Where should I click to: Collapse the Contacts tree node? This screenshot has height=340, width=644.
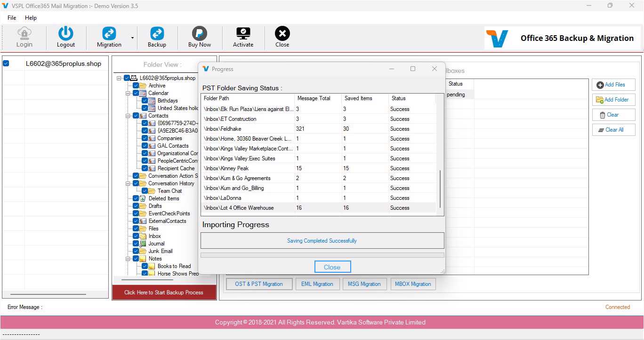click(129, 116)
